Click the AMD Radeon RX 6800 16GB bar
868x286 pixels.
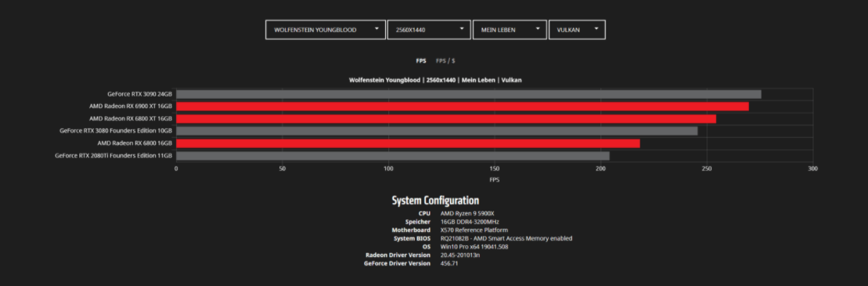tap(408, 143)
